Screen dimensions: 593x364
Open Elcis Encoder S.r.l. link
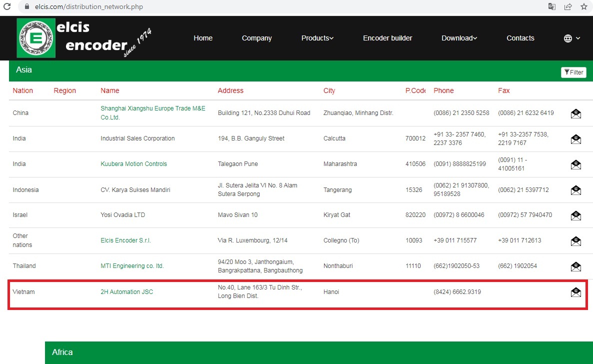click(x=125, y=240)
